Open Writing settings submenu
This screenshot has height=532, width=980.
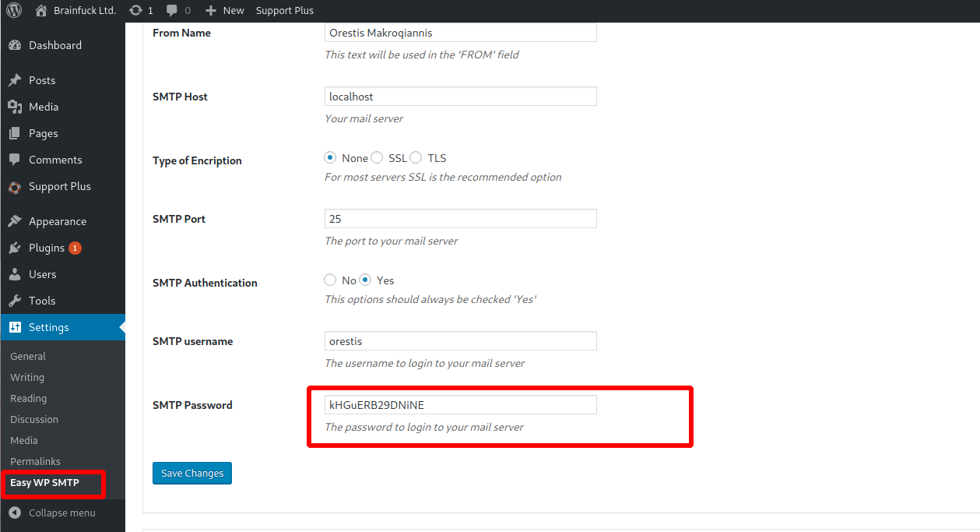point(27,377)
